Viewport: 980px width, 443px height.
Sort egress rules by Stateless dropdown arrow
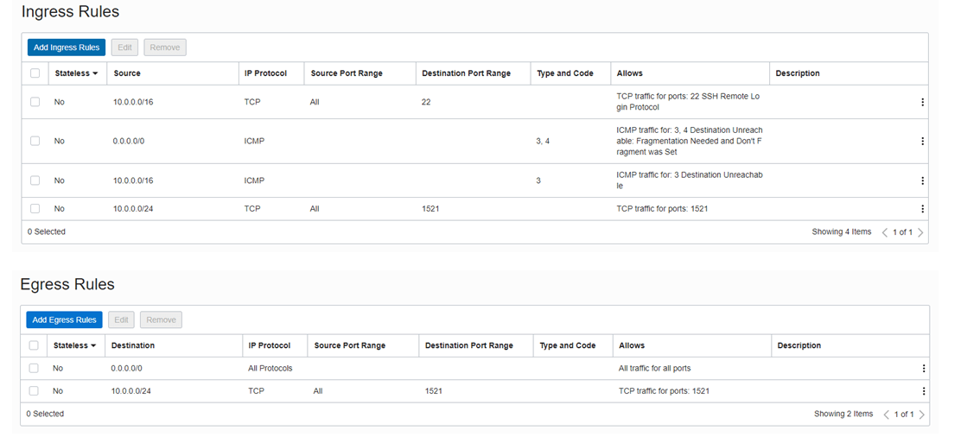(93, 345)
